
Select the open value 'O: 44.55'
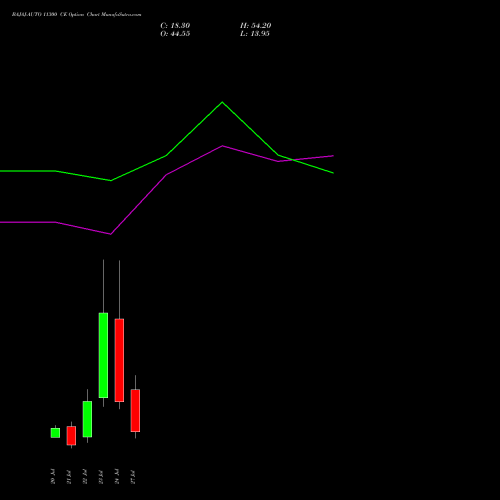tap(175, 34)
